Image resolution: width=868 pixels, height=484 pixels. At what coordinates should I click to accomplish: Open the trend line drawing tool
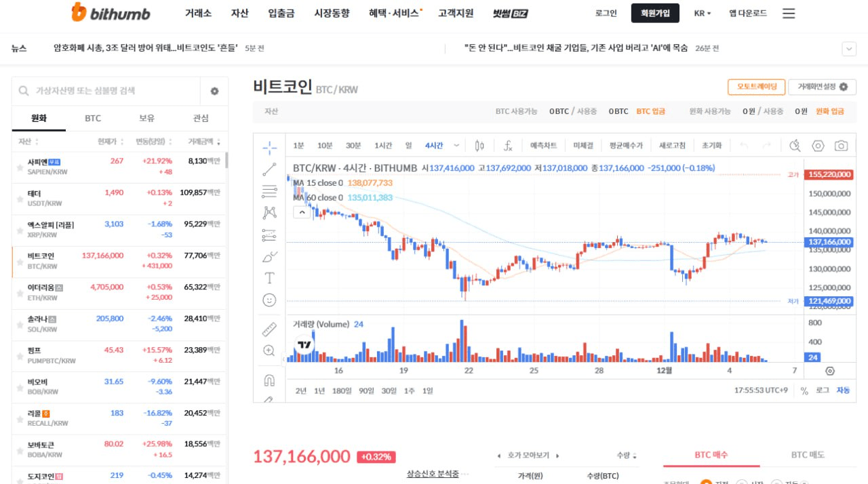269,168
